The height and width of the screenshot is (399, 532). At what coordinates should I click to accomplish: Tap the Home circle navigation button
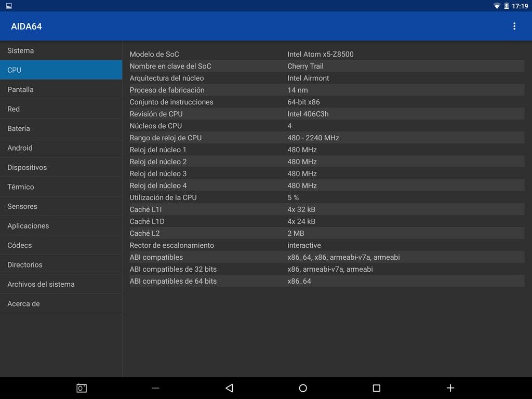pos(303,388)
